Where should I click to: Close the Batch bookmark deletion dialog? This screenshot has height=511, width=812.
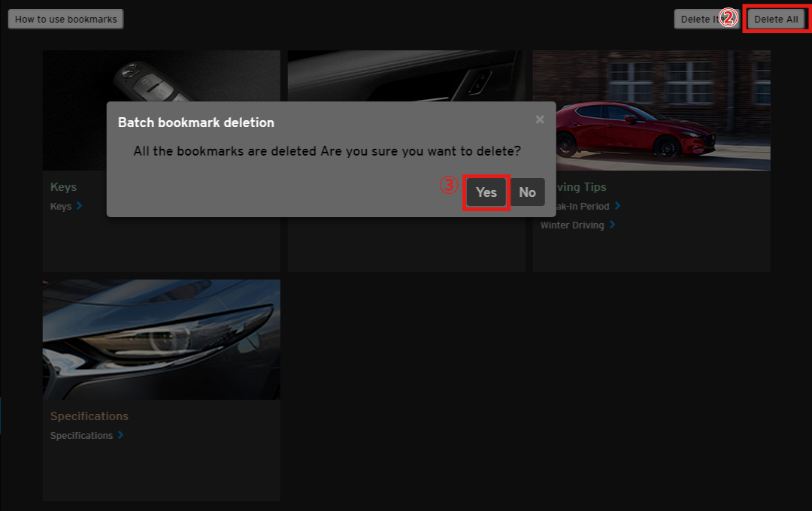[540, 119]
